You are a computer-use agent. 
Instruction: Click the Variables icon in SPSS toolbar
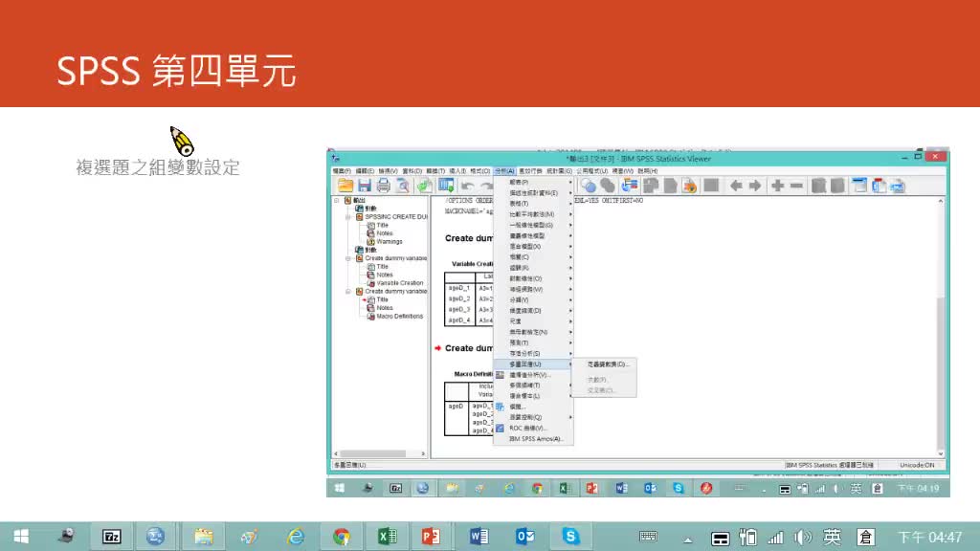point(630,186)
